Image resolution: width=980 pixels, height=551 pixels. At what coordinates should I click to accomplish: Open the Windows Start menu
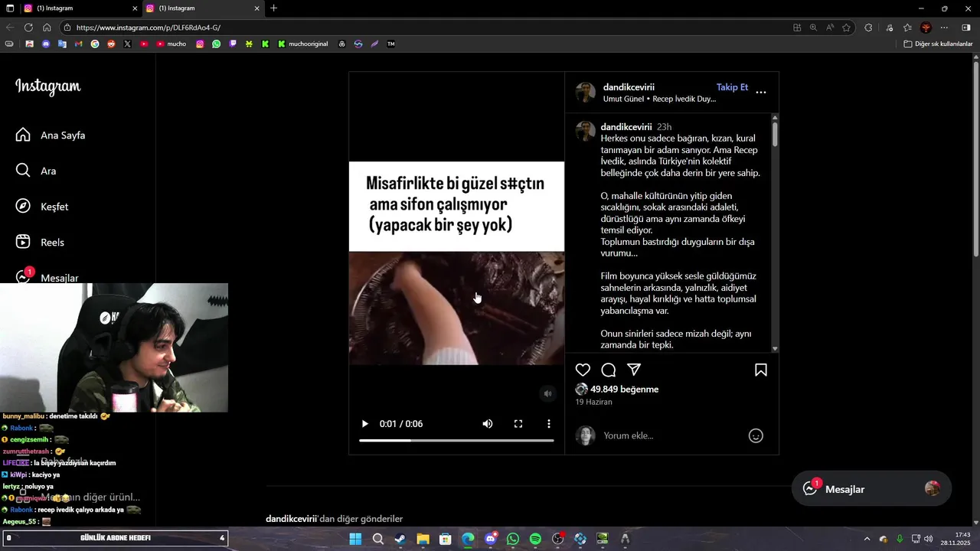[355, 539]
